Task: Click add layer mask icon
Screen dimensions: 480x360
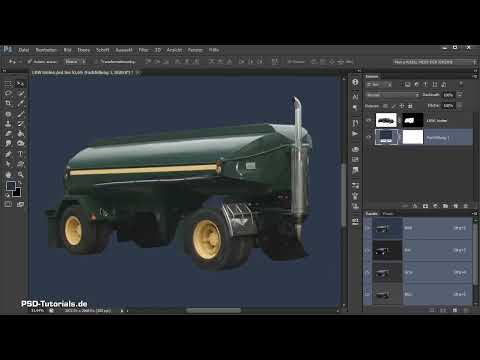Action: click(x=425, y=206)
